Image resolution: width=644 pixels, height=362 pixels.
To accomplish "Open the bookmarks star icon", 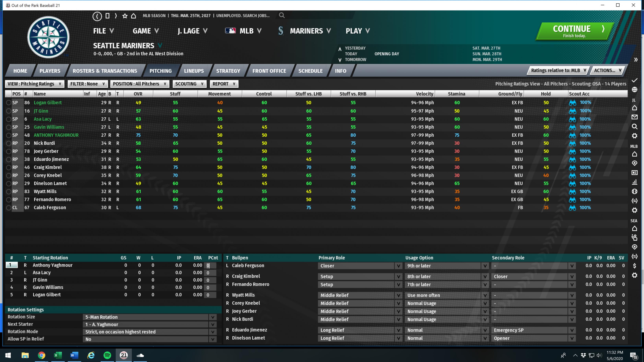I will click(x=125, y=16).
